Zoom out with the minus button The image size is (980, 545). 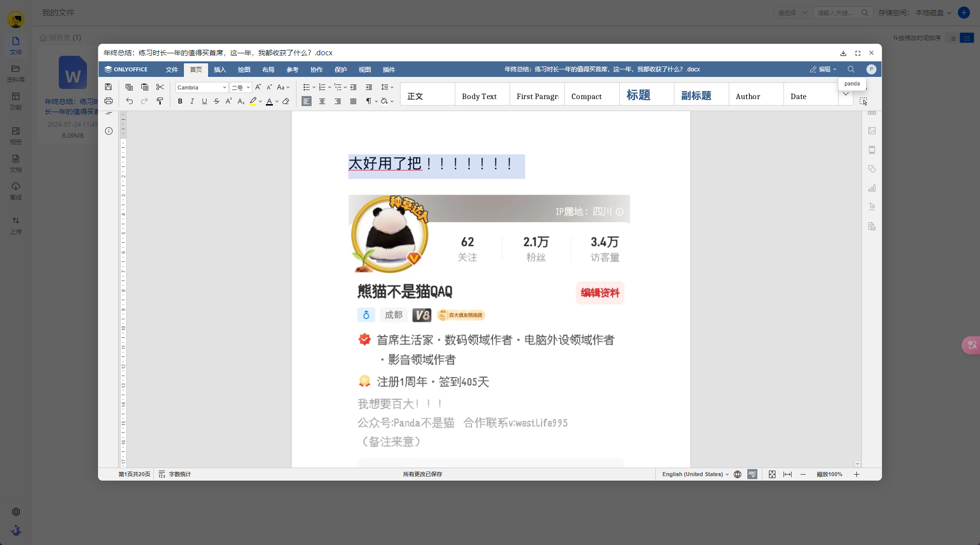click(x=803, y=474)
